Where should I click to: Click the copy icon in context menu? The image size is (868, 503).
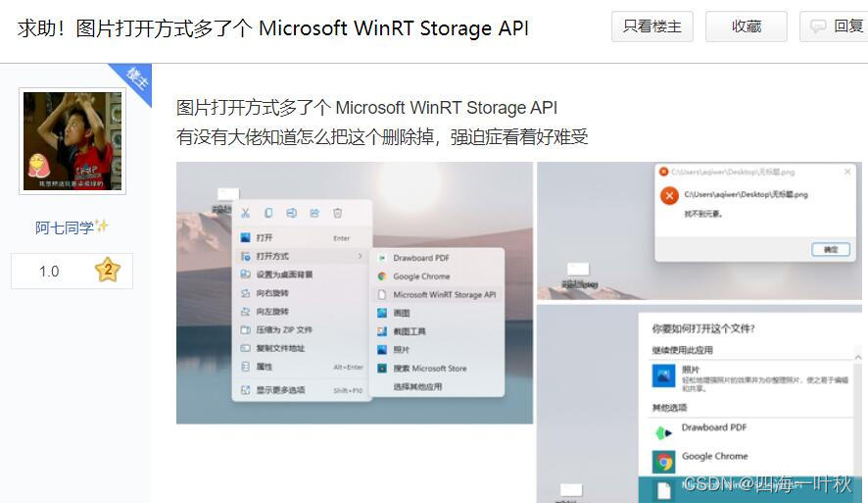(268, 213)
